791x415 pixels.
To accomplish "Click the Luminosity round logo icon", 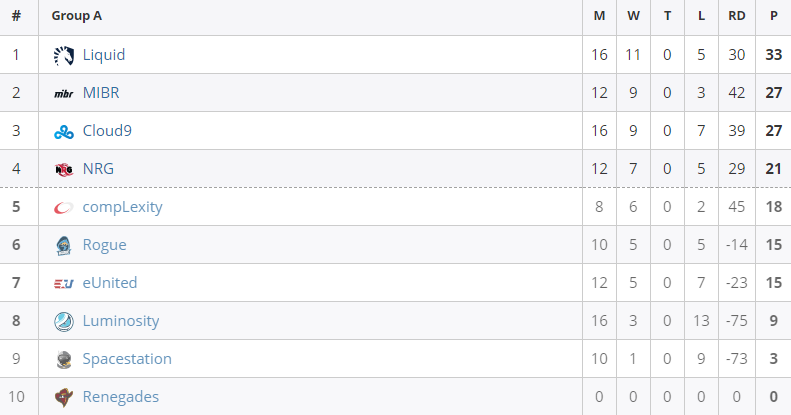I will click(x=64, y=322).
